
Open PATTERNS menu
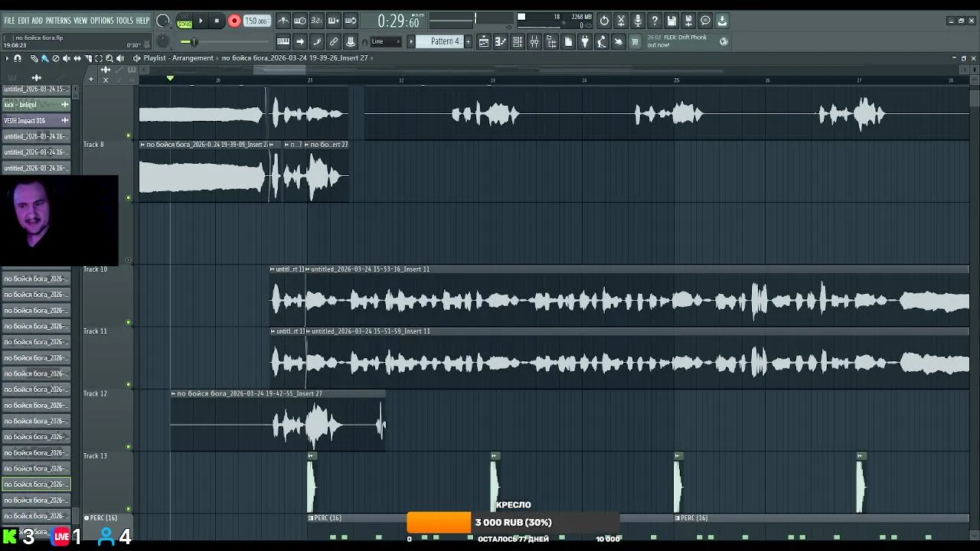tap(57, 21)
